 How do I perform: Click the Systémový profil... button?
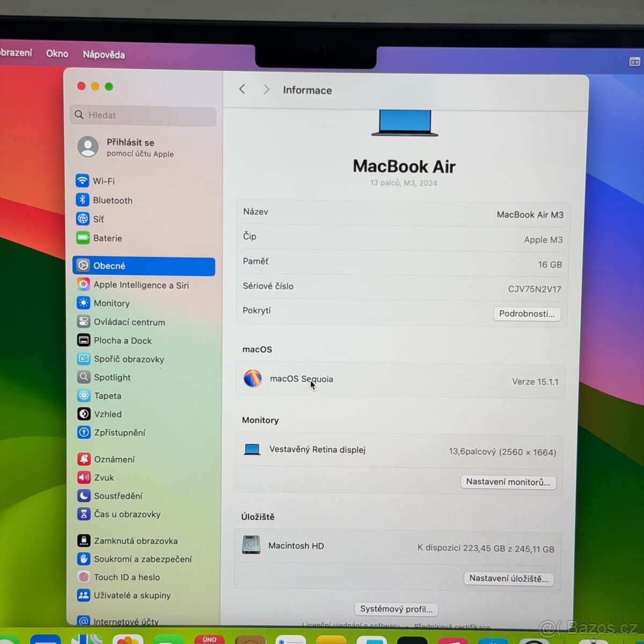396,609
